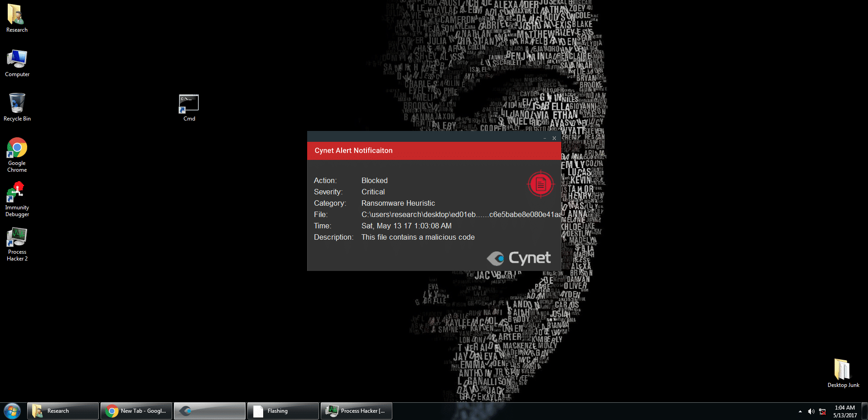Click 'This file contains a malicious code' description
The height and width of the screenshot is (420, 868).
point(418,237)
